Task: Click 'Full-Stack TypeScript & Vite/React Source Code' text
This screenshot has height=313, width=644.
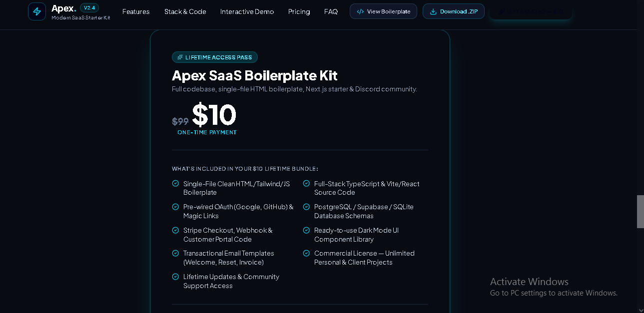Action: tap(367, 188)
